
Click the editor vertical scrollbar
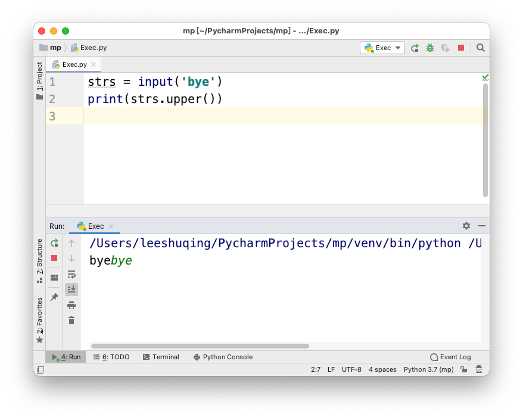485,140
